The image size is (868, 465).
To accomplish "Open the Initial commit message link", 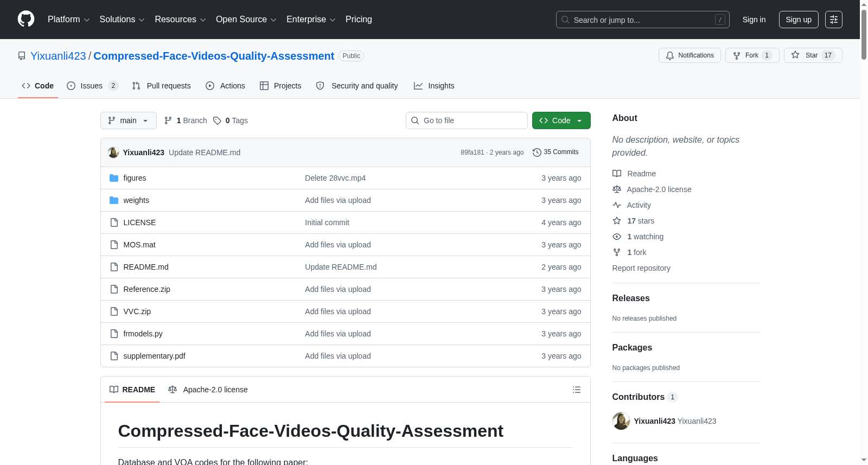I will (327, 222).
